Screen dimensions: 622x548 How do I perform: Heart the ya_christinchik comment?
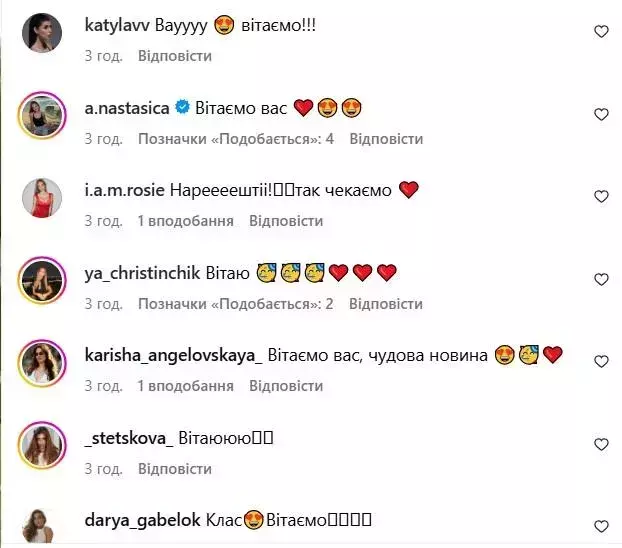(601, 279)
